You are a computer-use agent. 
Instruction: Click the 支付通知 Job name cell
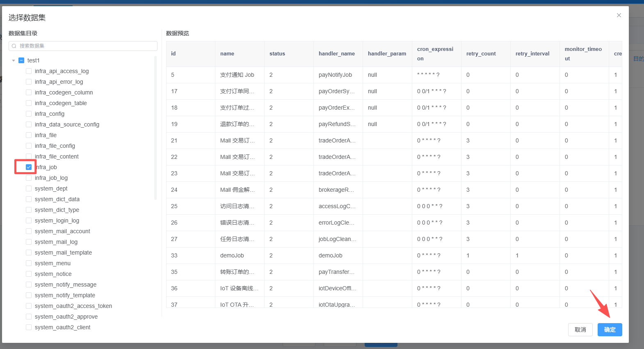[237, 75]
